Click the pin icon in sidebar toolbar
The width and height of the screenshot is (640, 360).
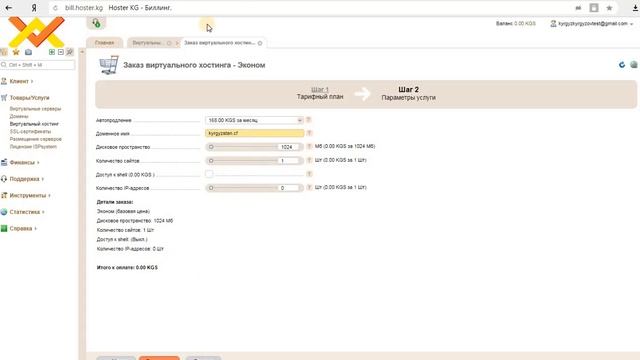(x=70, y=52)
